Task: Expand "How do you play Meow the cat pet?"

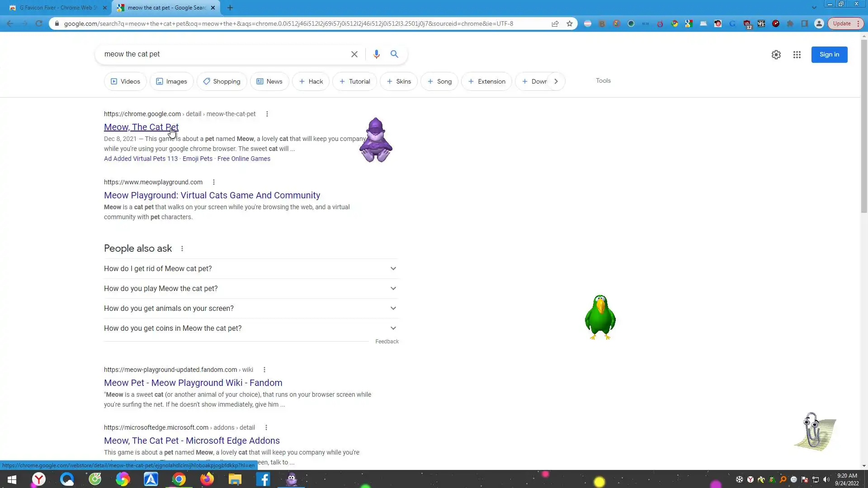Action: click(251, 288)
